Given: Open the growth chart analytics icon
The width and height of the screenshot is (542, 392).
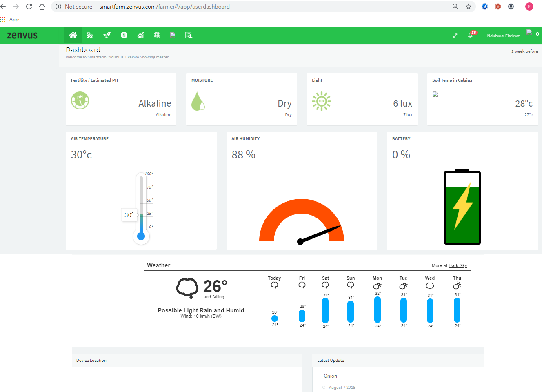Looking at the screenshot, I should 140,36.
